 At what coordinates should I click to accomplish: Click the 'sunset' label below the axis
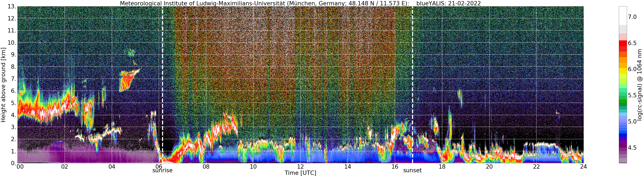pyautogui.click(x=412, y=171)
